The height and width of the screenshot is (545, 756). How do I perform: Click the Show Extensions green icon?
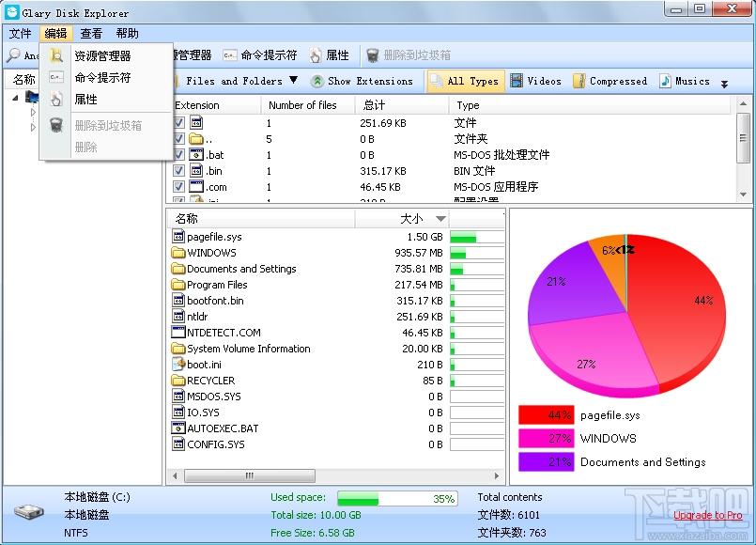[316, 81]
